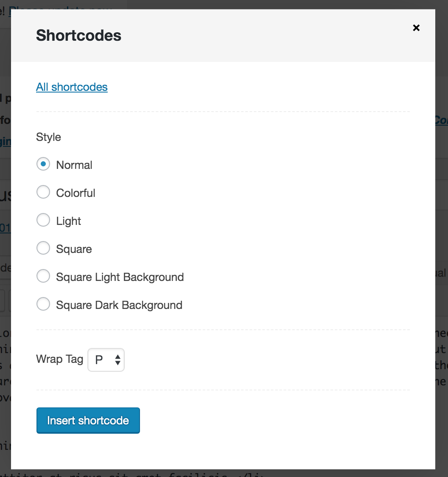The width and height of the screenshot is (448, 477).
Task: Click the plugin link peeking from the left edge
Action: pyautogui.click(x=4, y=142)
